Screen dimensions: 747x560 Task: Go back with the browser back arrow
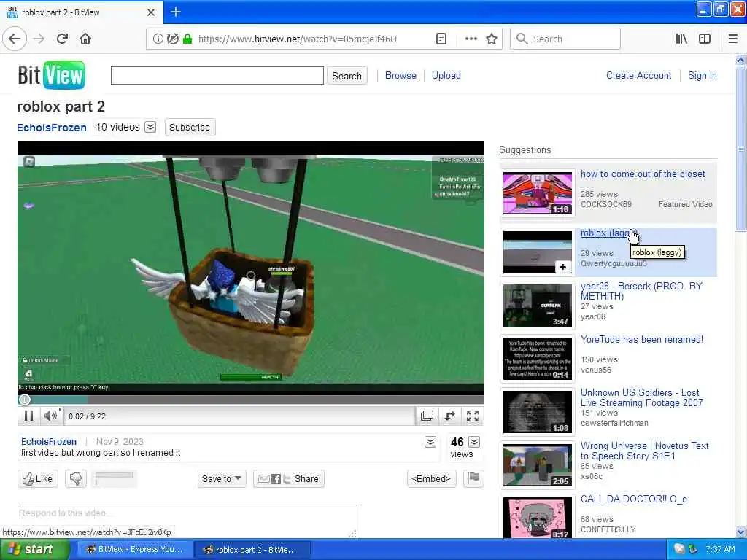pyautogui.click(x=15, y=39)
